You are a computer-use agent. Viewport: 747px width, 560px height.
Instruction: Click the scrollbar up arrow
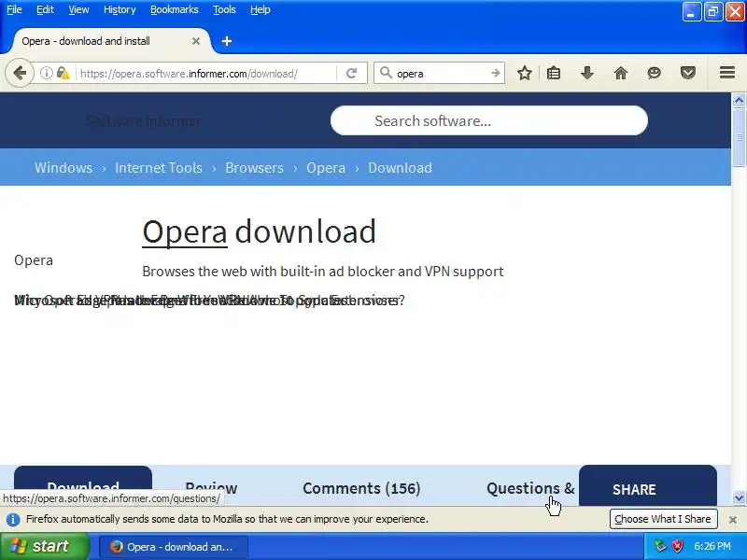(739, 100)
